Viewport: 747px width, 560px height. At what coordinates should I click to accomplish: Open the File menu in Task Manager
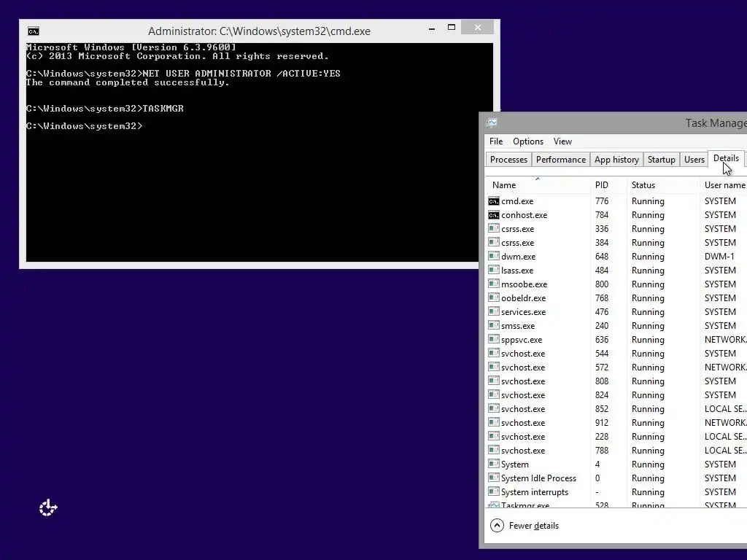(x=496, y=141)
